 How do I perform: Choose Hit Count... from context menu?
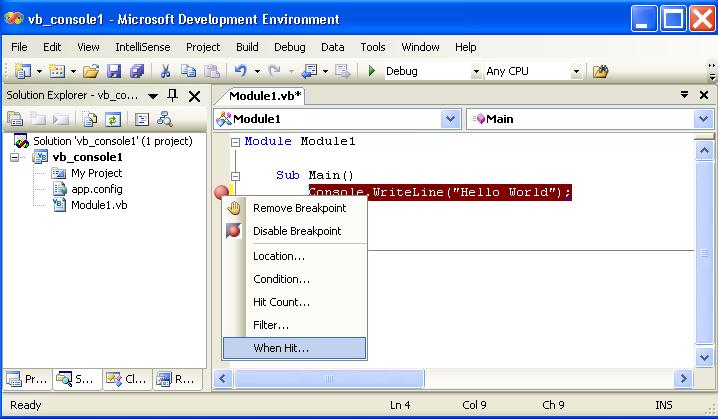pyautogui.click(x=294, y=302)
